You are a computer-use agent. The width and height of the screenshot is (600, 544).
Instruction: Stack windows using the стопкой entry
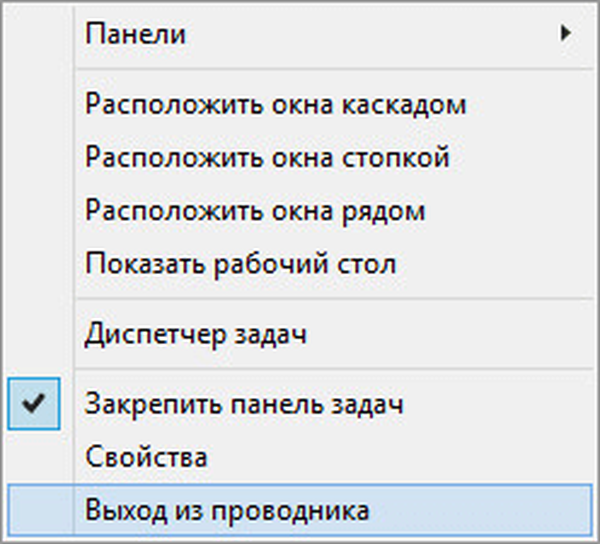pyautogui.click(x=267, y=157)
